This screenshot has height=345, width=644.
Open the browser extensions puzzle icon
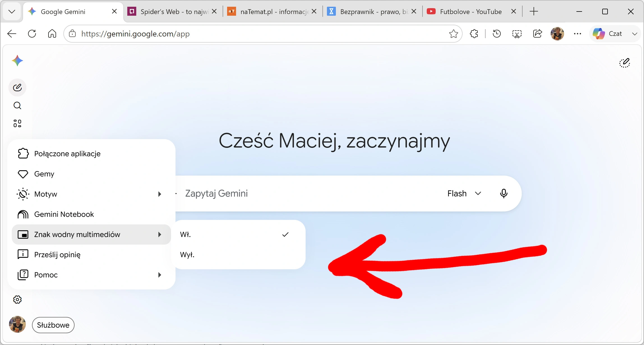coord(474,34)
